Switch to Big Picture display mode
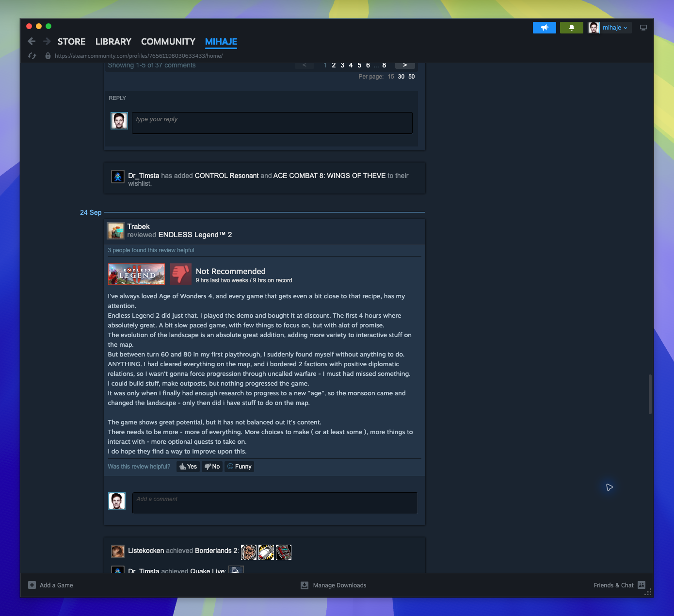The image size is (674, 616). (643, 28)
